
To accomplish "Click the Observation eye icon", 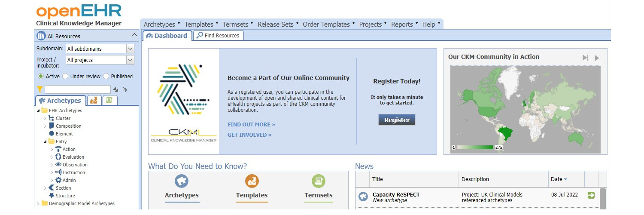I will click(x=58, y=165).
